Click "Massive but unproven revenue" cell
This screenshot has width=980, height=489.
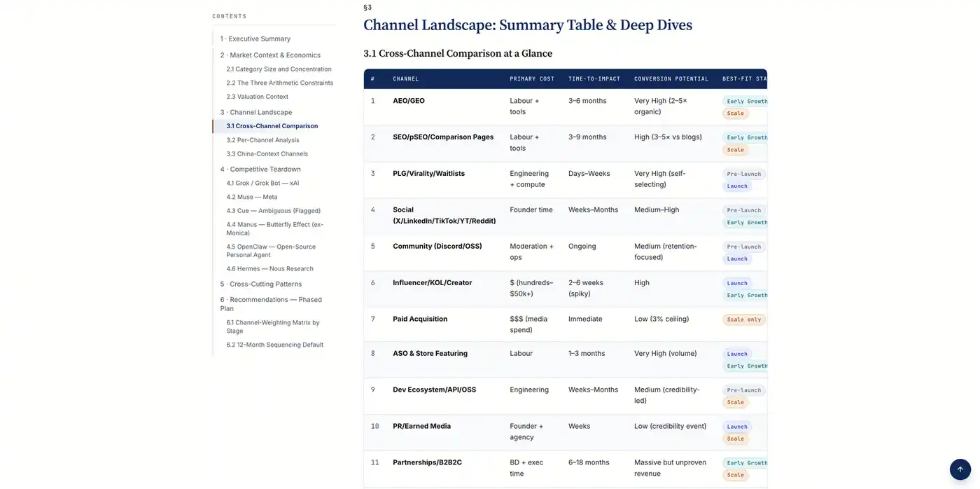671,468
